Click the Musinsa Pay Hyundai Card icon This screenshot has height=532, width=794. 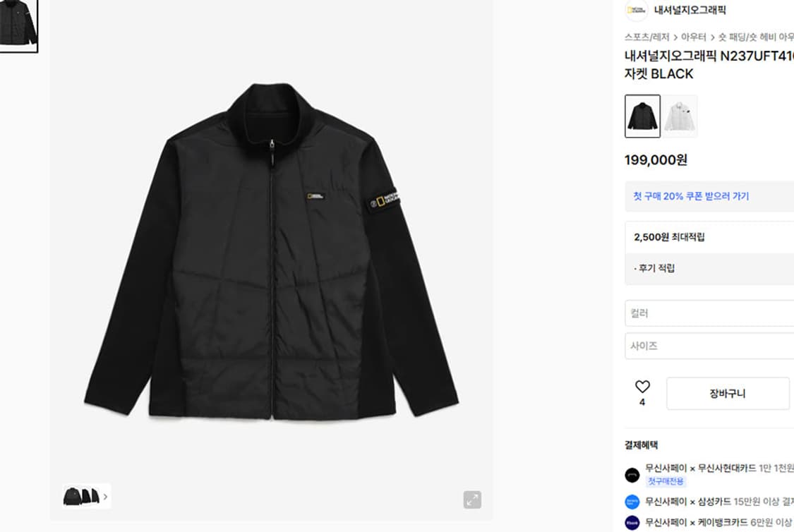coord(632,475)
